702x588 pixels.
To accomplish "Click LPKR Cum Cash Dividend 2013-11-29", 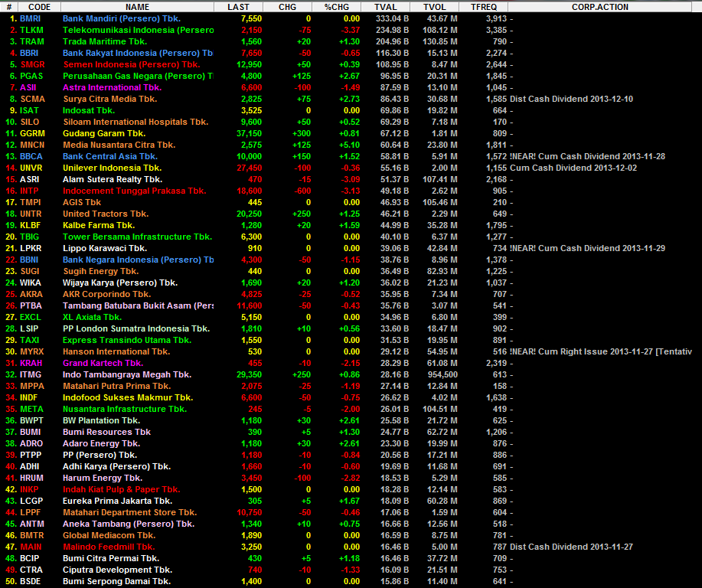I will click(x=587, y=248).
